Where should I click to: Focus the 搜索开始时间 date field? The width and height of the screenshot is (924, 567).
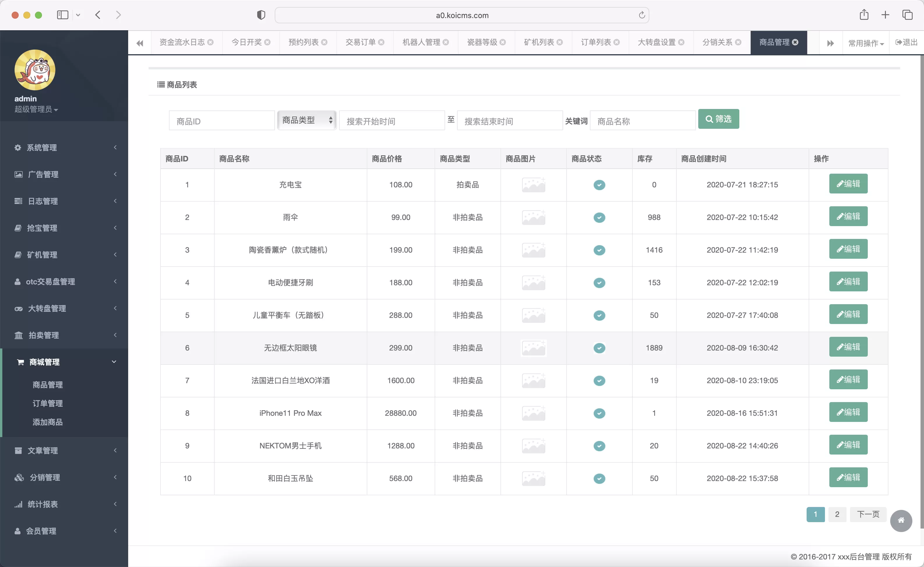(x=392, y=121)
